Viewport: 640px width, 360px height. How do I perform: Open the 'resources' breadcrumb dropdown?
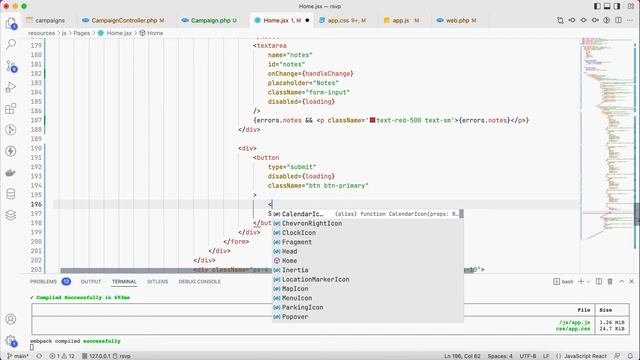[x=42, y=33]
